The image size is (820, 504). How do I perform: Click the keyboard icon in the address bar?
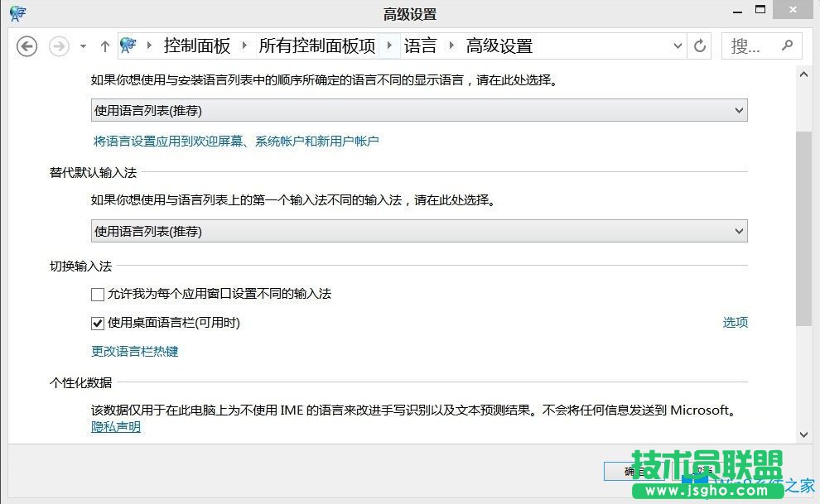[x=128, y=46]
